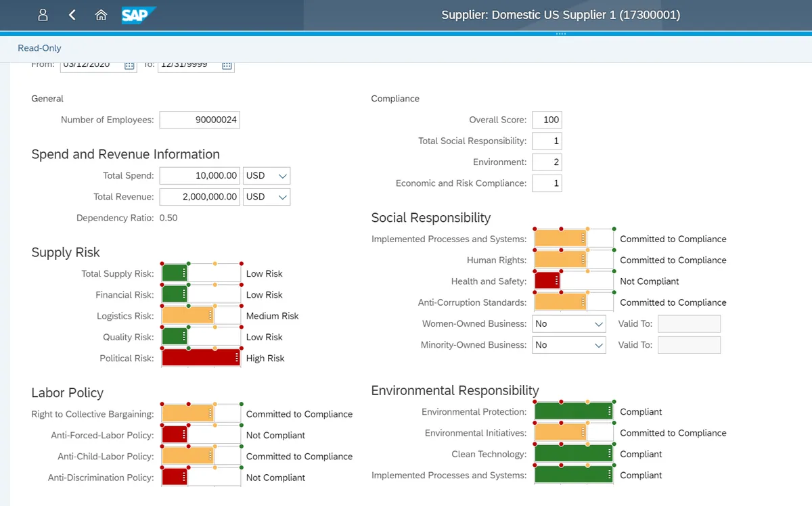812x506 pixels.
Task: Open Women-Owned Business dropdown
Action: tap(598, 324)
